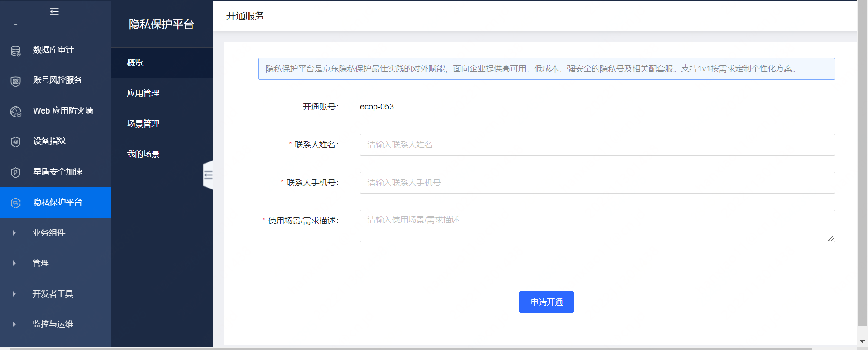Click the 星盾安全加速 shield icon
Image resolution: width=868 pixels, height=350 pixels.
[16, 172]
